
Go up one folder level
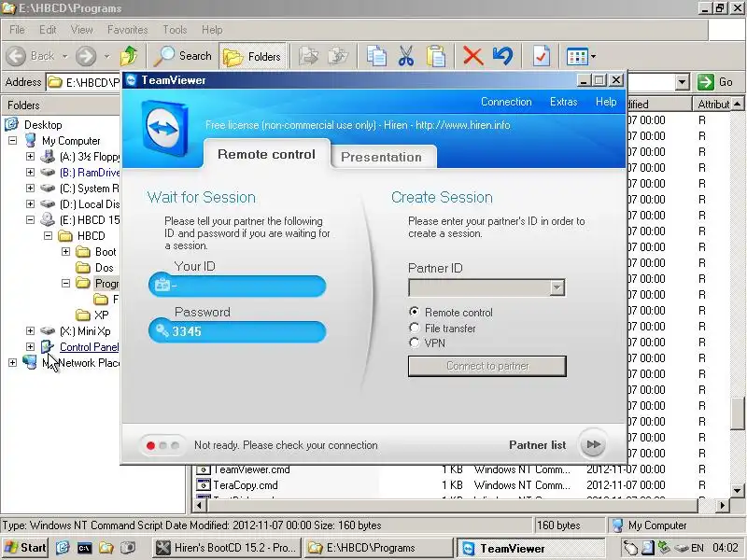pyautogui.click(x=129, y=56)
